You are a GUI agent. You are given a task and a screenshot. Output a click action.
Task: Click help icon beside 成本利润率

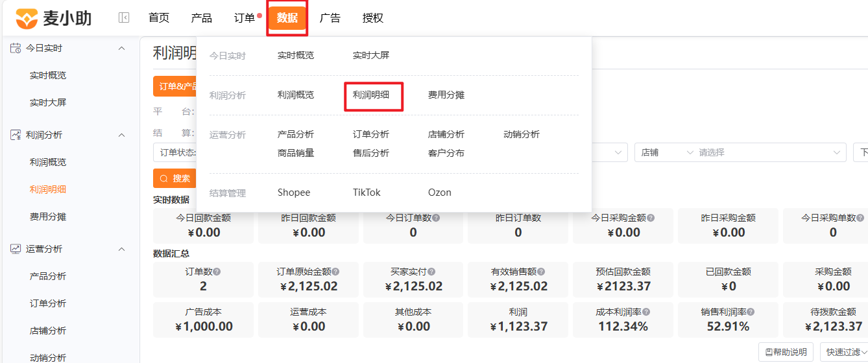646,312
